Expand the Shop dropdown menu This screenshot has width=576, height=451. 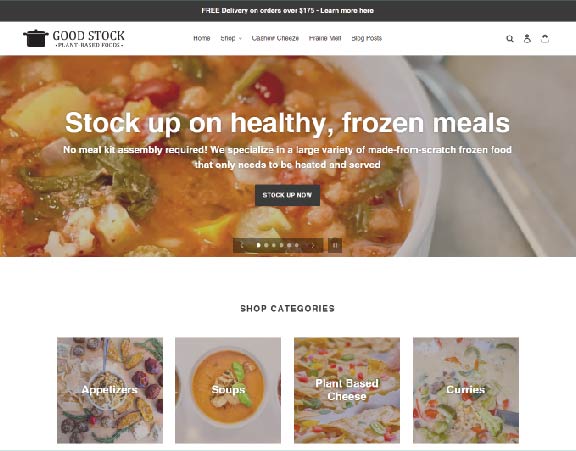pos(231,38)
